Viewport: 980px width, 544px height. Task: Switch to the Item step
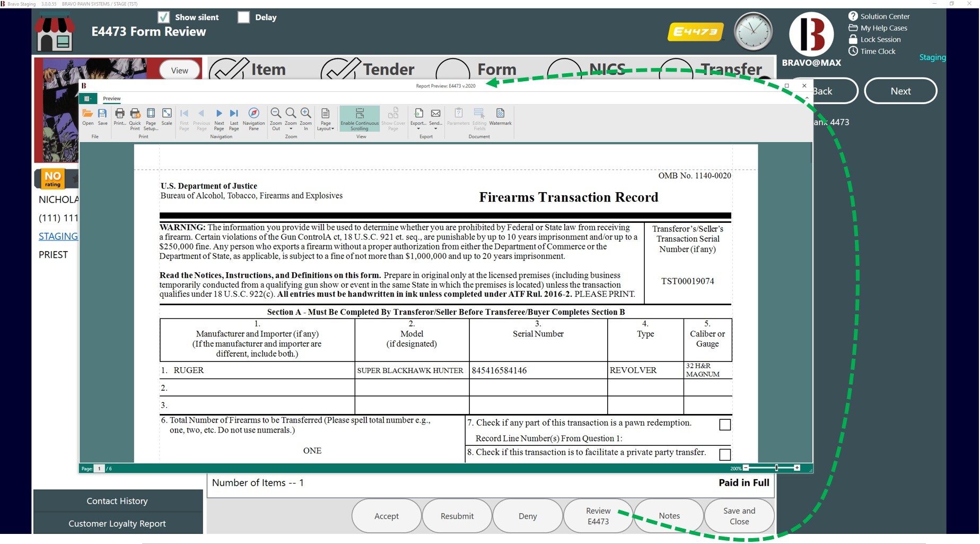[x=248, y=69]
